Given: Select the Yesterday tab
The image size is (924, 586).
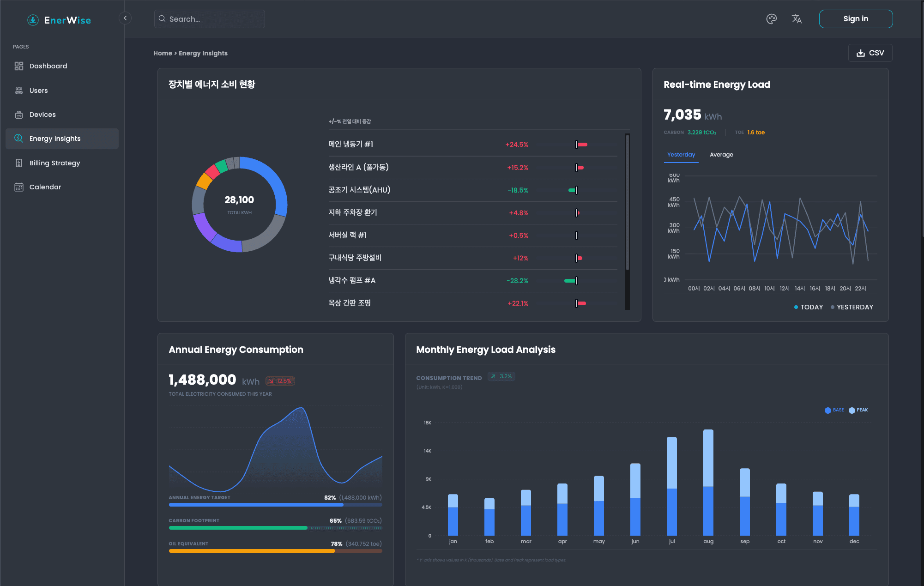Looking at the screenshot, I should [681, 155].
